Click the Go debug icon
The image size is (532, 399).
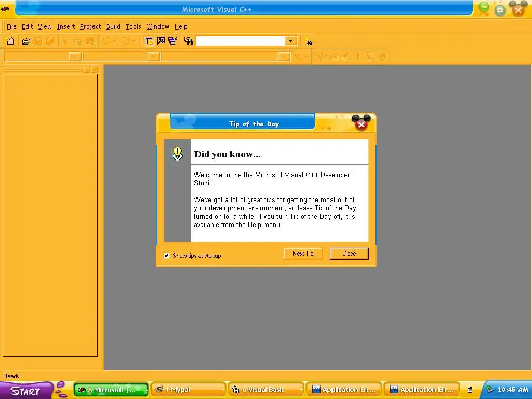point(369,57)
